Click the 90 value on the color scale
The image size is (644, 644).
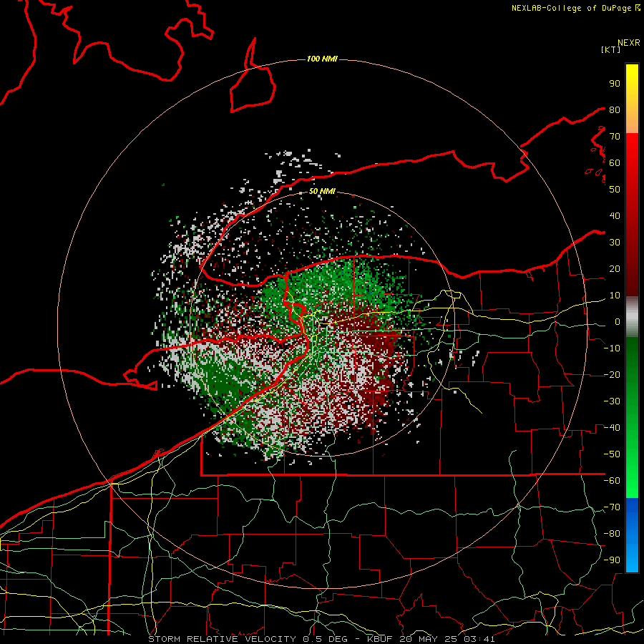pos(615,84)
